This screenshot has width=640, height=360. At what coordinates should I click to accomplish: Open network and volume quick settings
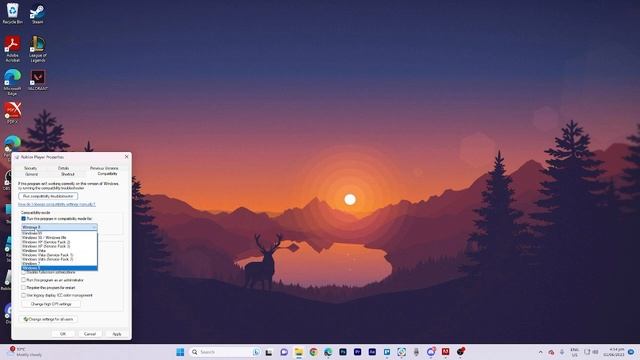coord(591,352)
